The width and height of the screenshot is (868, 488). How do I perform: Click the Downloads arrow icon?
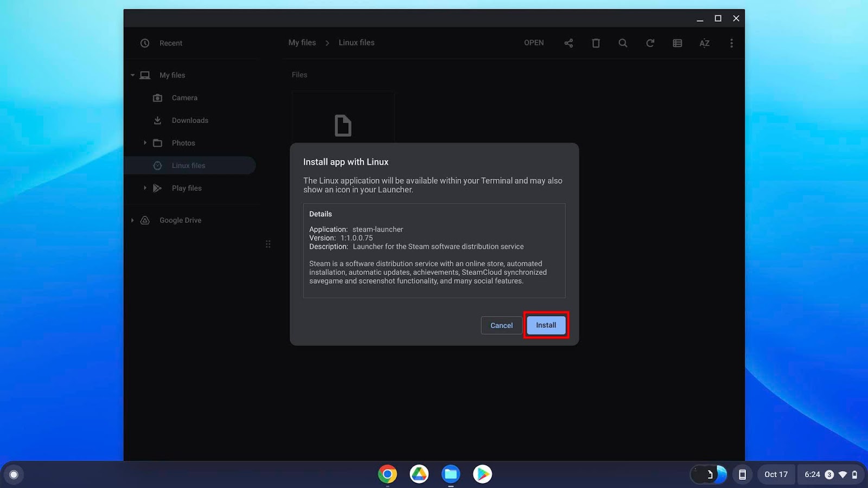point(157,120)
